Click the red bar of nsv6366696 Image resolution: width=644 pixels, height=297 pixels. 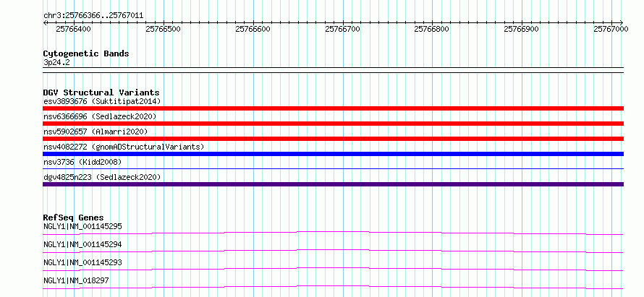click(x=333, y=124)
